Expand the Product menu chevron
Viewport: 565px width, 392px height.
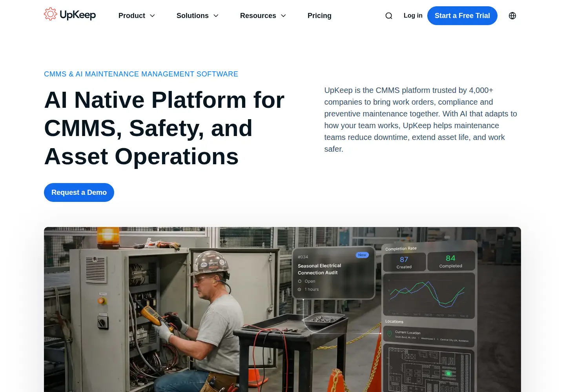tap(153, 16)
